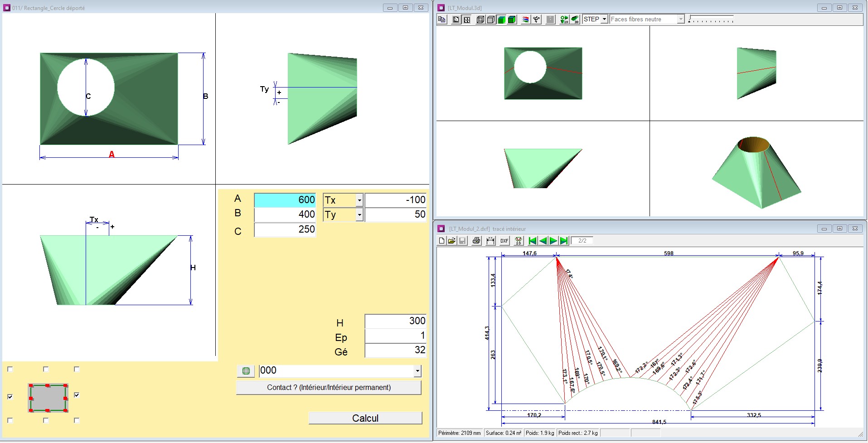The width and height of the screenshot is (868, 443).
Task: Choose transparent wireframe cube display mode
Action: [x=480, y=19]
